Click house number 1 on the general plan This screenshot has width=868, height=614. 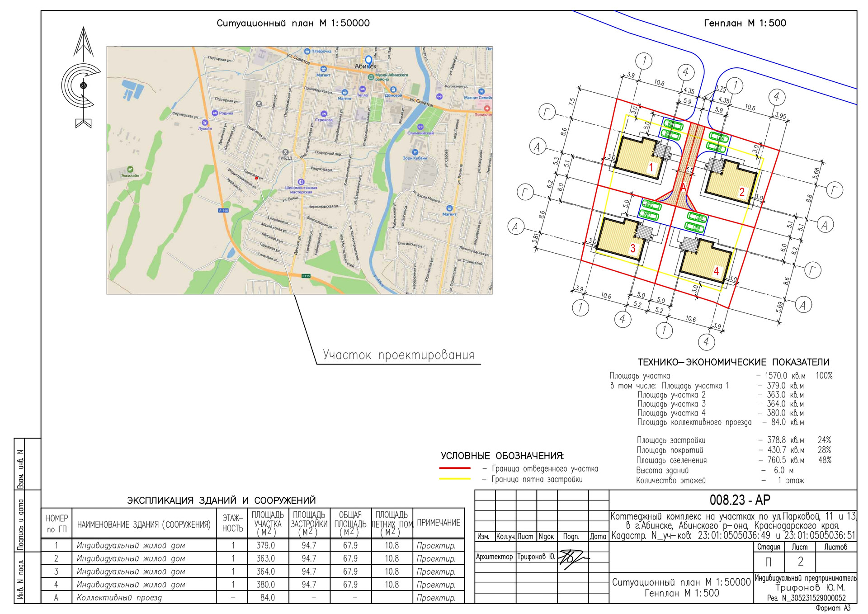click(x=651, y=167)
